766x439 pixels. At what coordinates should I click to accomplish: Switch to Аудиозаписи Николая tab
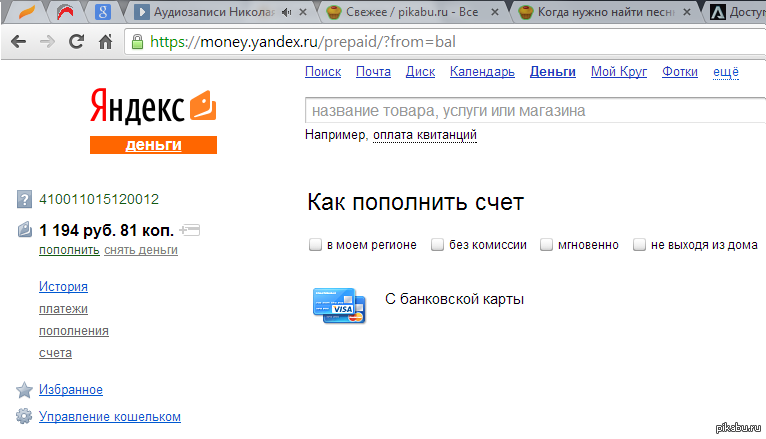[x=214, y=12]
